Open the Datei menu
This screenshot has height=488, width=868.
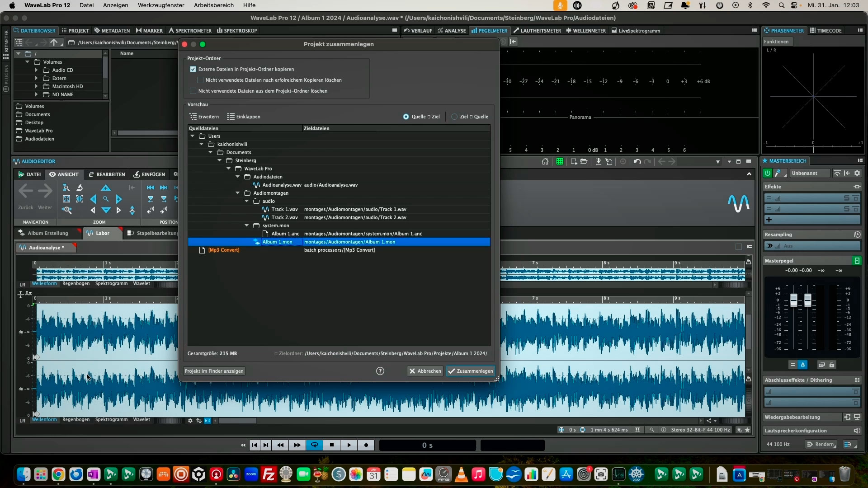[x=86, y=5]
